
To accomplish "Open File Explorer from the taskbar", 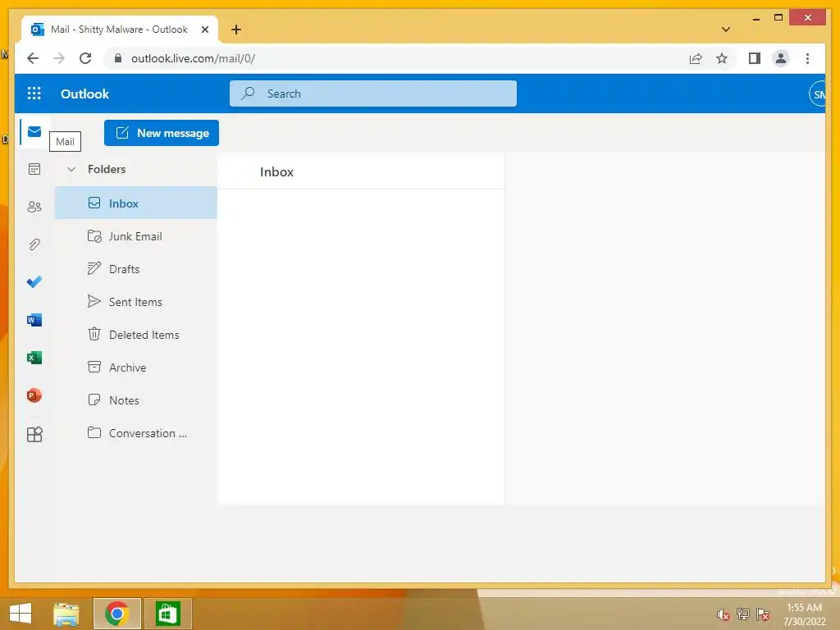I will pos(66,614).
